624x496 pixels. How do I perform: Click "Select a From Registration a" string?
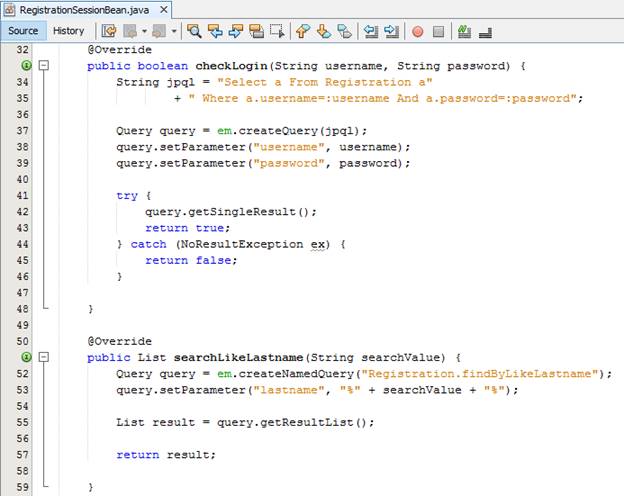click(x=325, y=82)
